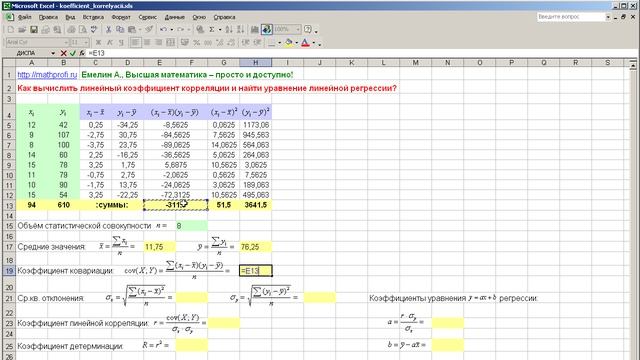This screenshot has width=640, height=360.
Task: Open the font color palette arrow
Action: (x=313, y=42)
